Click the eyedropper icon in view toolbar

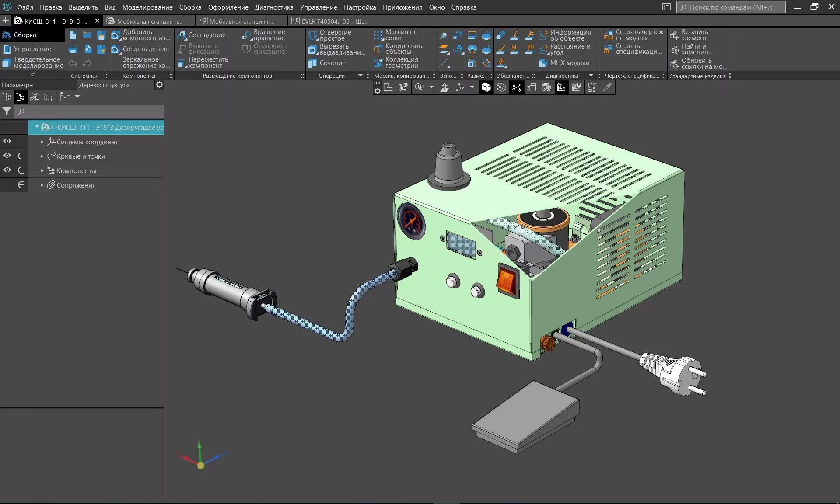point(607,88)
